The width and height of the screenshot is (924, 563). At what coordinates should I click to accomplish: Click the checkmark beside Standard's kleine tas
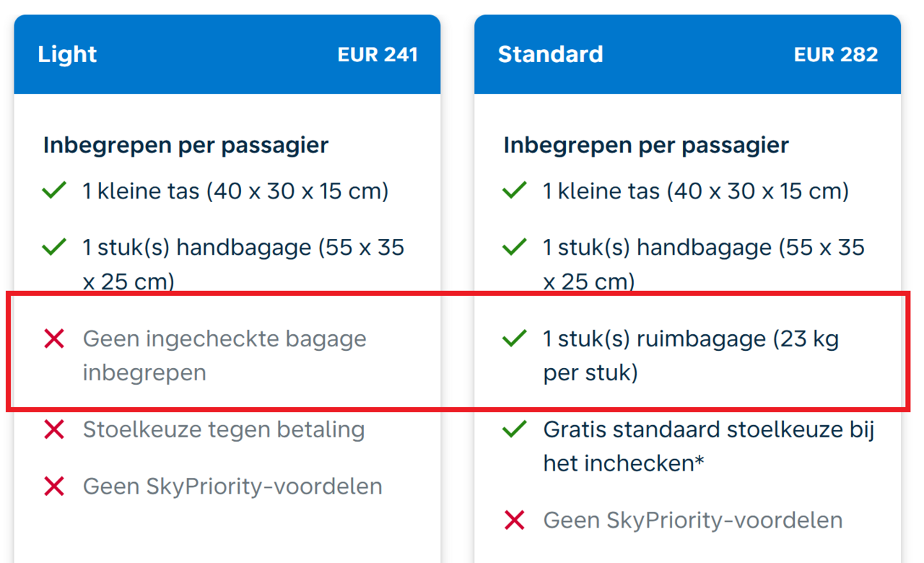(514, 191)
